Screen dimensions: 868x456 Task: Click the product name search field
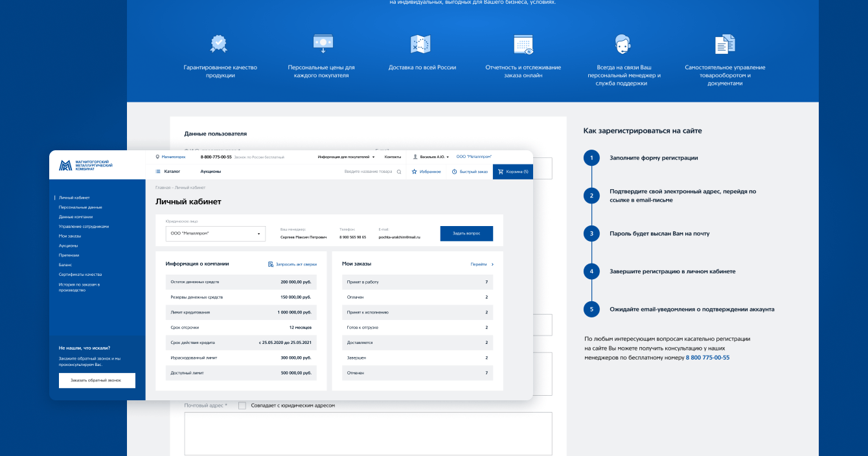point(368,172)
